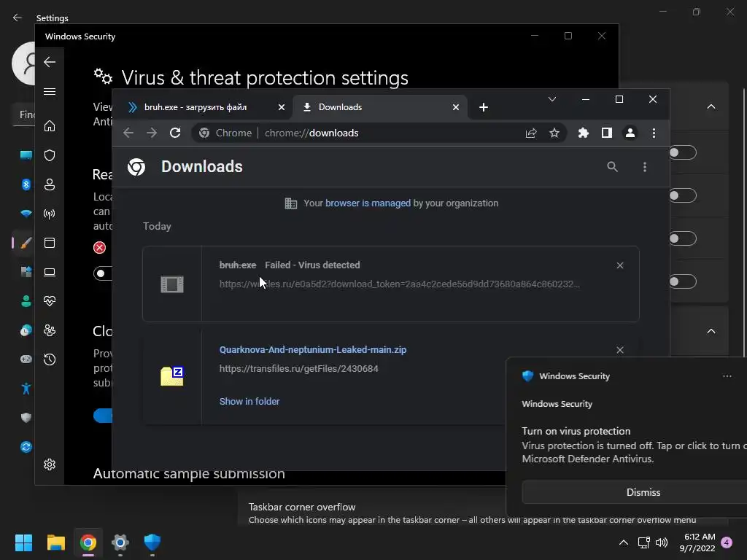Open Windows Security notification options ellipsis

[727, 376]
